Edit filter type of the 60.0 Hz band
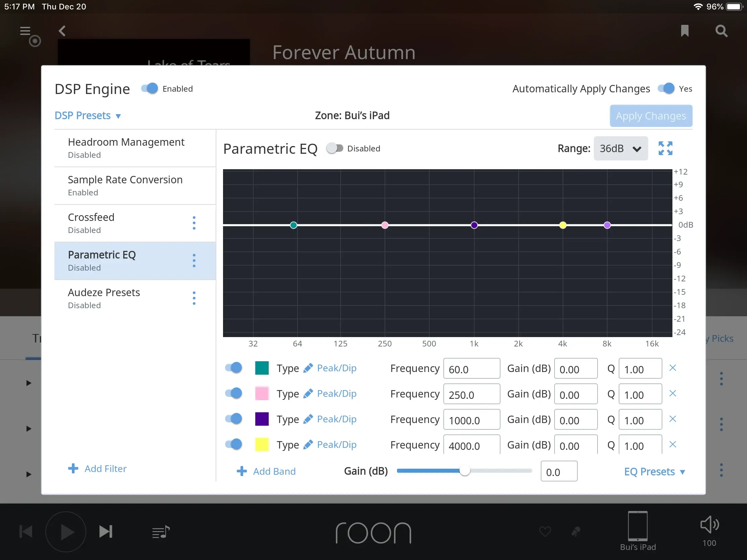Screen dimensions: 747x560 pyautogui.click(x=330, y=368)
